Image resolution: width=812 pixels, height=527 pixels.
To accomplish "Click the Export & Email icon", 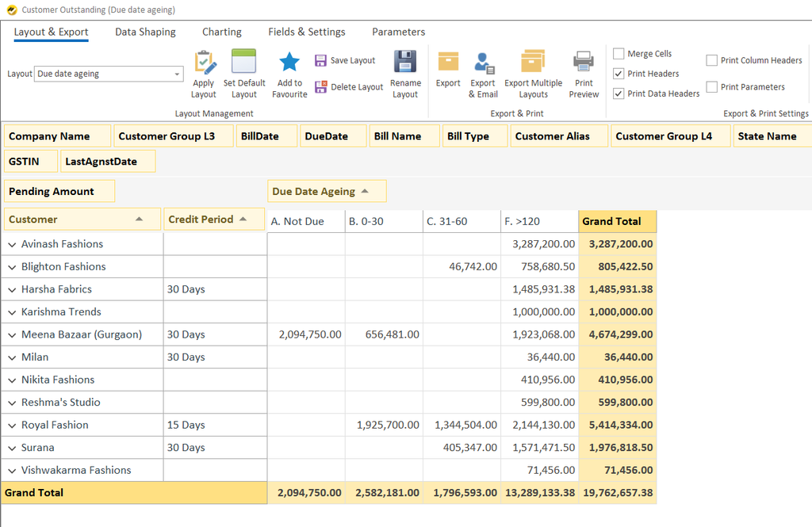I will pos(485,63).
